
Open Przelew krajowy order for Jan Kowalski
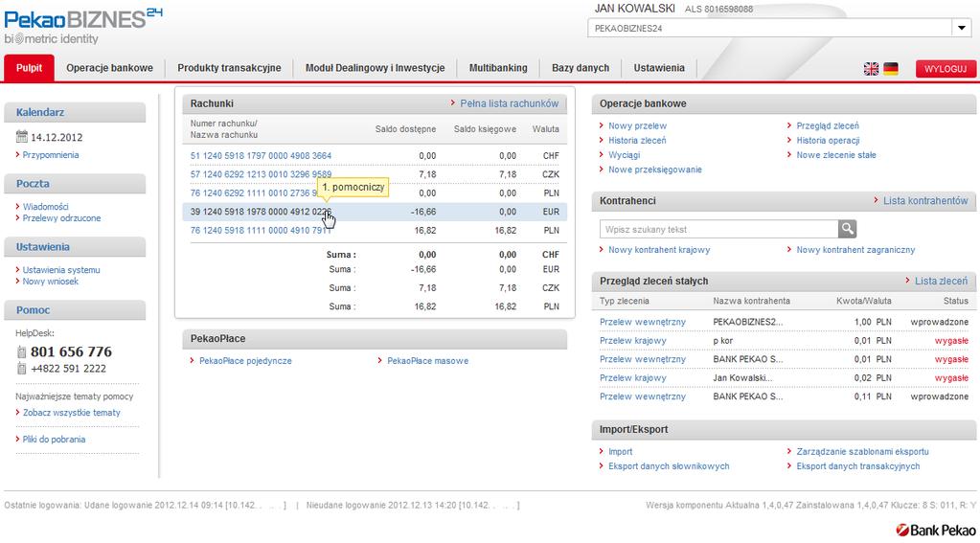coord(633,378)
